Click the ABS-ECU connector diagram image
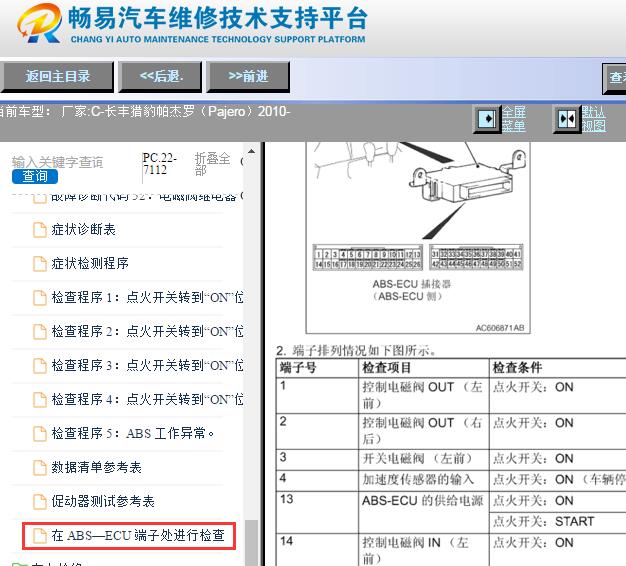626x566 pixels. coord(418,237)
